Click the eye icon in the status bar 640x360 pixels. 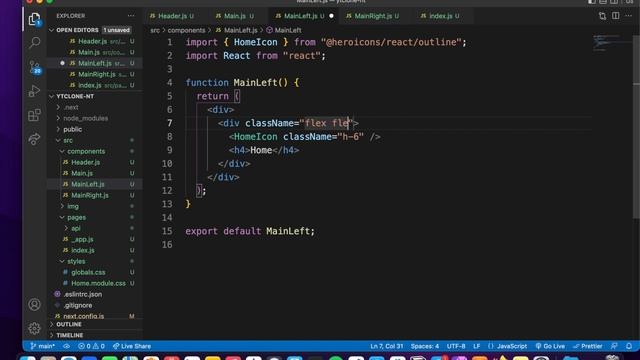[66, 346]
